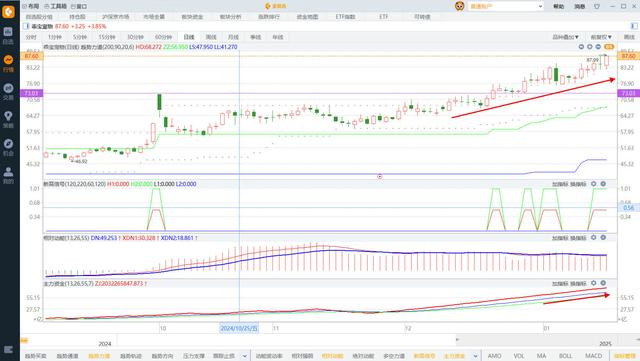The height and width of the screenshot is (361, 640).
Task: Open gear settings of the 相对动能 momentum panel
Action: pos(593,237)
